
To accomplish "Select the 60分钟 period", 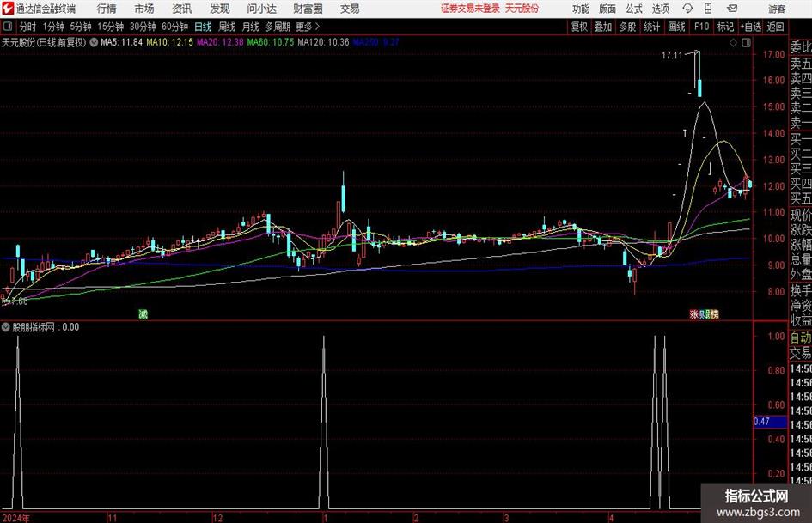I will pos(175,27).
